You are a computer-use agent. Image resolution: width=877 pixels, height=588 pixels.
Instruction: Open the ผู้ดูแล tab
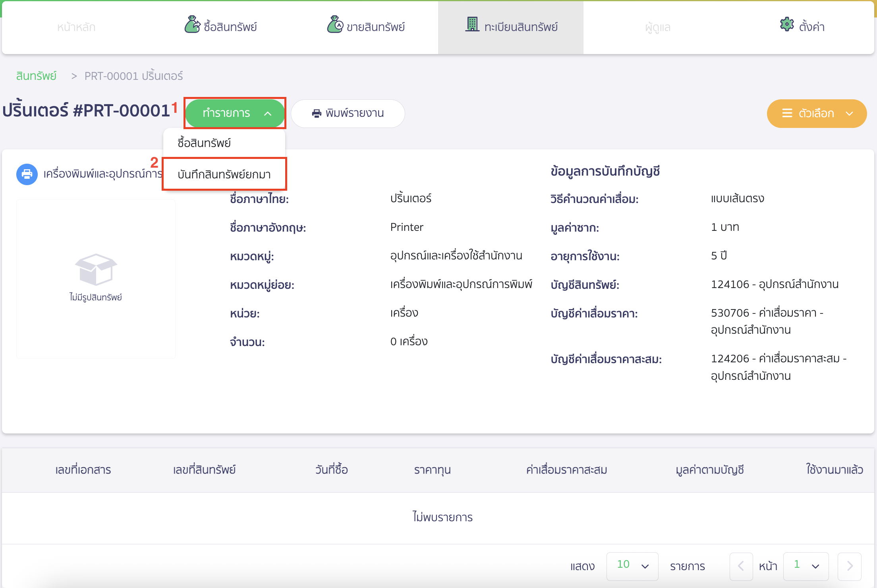(658, 27)
